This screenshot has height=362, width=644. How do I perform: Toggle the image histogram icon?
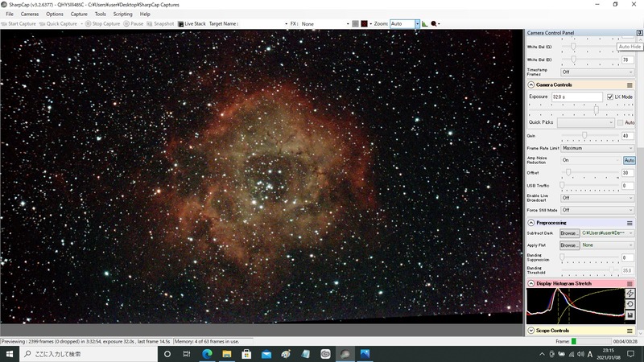click(x=425, y=24)
